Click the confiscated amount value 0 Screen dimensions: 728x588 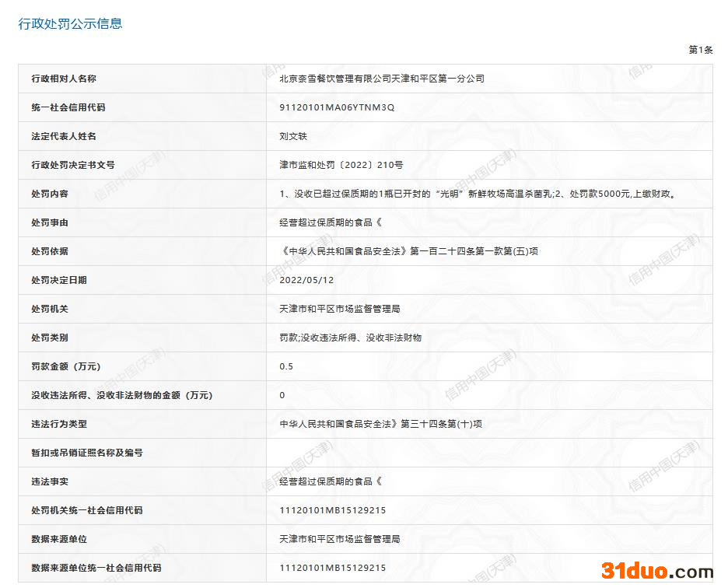[x=282, y=395]
